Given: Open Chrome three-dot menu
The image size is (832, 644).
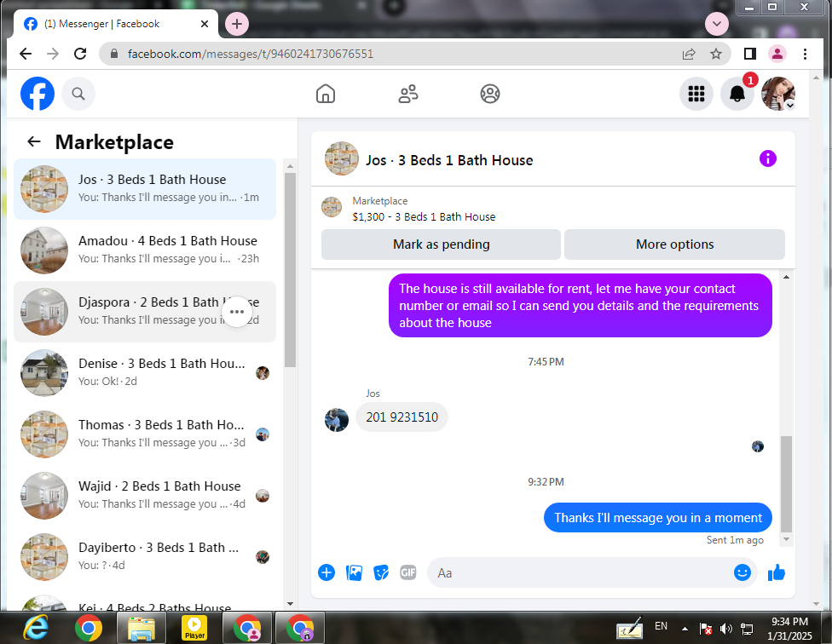Looking at the screenshot, I should [805, 54].
